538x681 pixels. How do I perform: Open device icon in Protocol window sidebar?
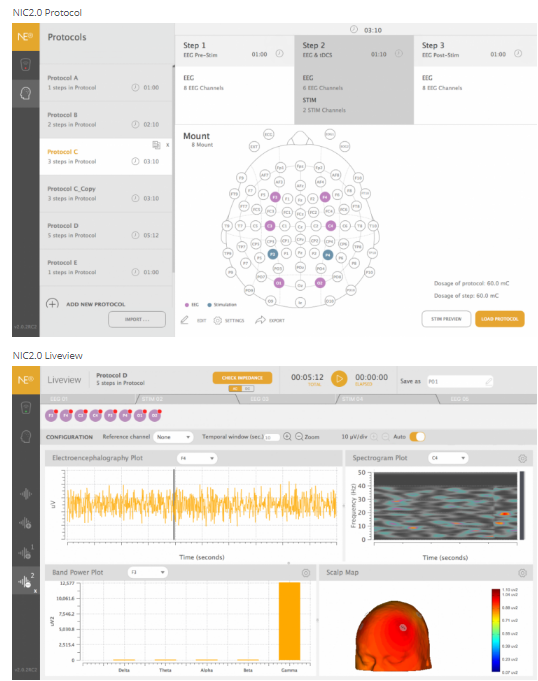(26, 65)
